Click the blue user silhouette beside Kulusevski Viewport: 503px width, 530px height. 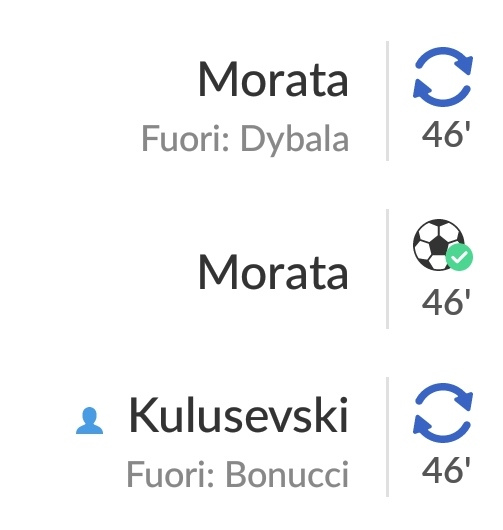(x=89, y=420)
